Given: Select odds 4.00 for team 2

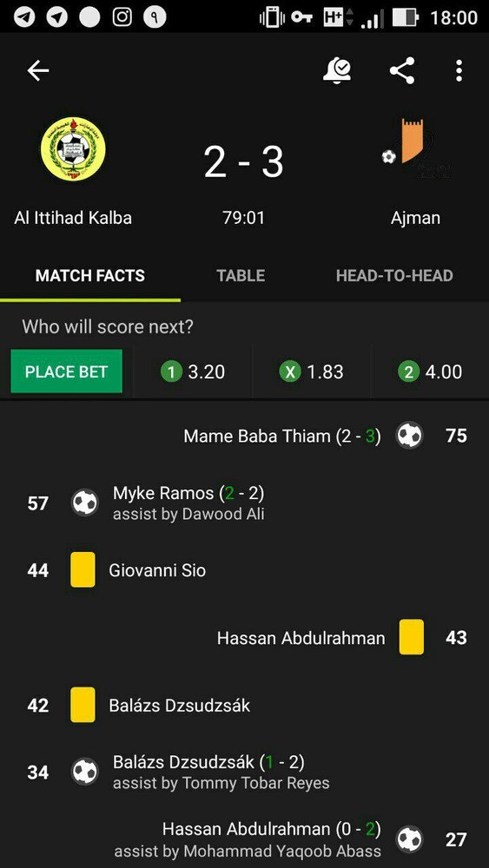Looking at the screenshot, I should coord(430,372).
